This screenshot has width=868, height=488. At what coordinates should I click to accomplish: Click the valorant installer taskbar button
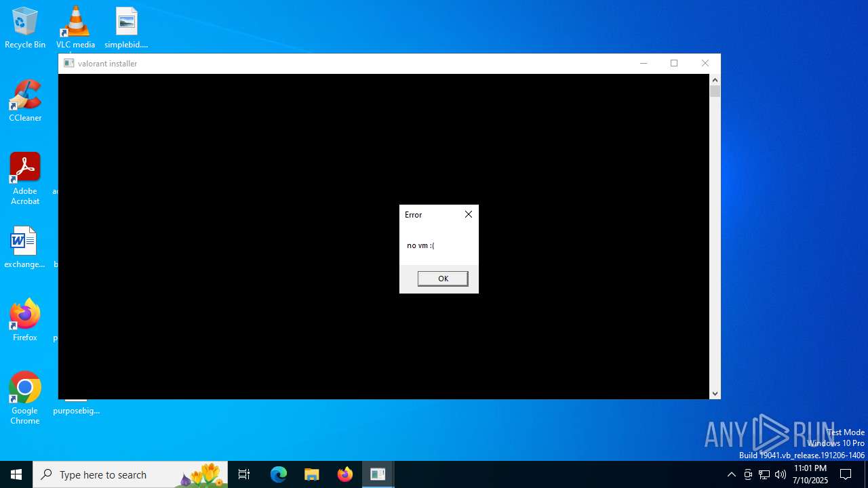[x=378, y=474]
